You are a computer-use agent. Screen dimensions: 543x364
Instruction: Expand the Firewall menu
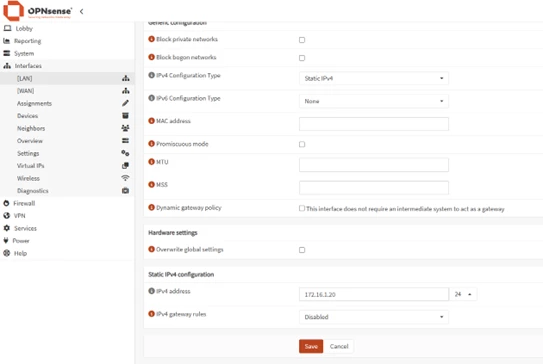tap(24, 203)
